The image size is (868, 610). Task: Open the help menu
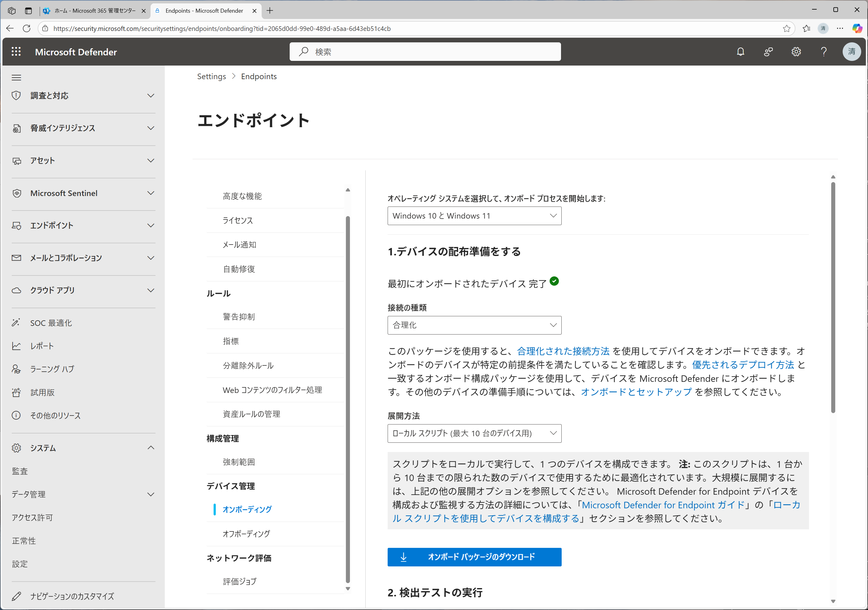[x=824, y=52]
